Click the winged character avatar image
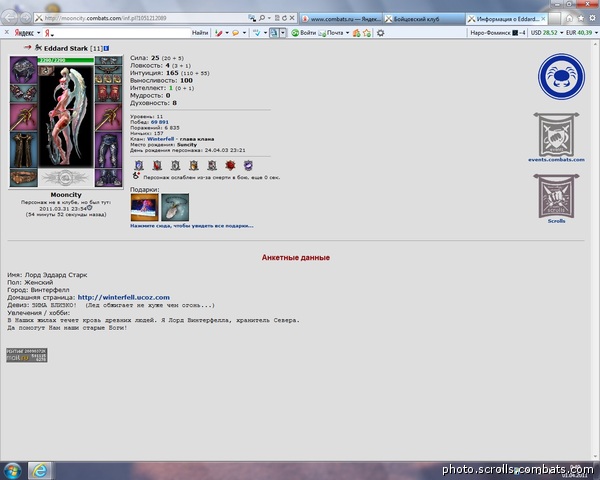Image resolution: width=600 pixels, height=480 pixels. coord(66,116)
